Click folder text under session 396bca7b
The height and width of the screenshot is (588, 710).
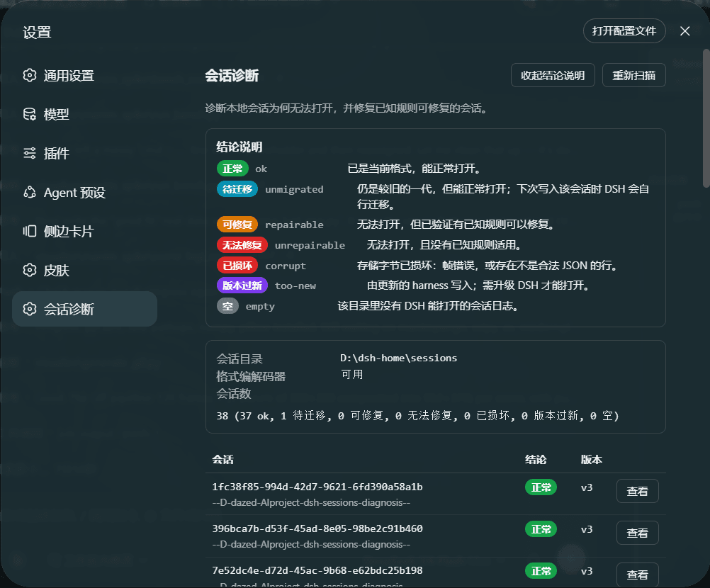(311, 544)
